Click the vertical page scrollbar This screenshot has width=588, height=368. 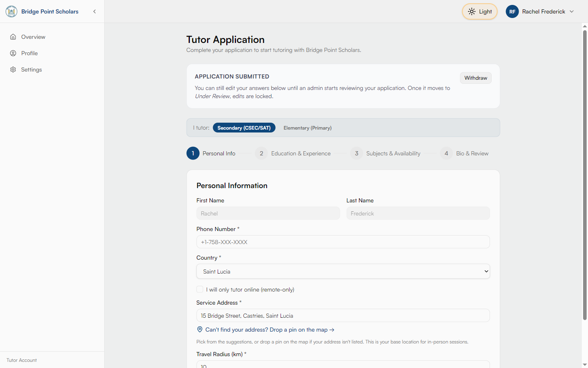(585, 175)
